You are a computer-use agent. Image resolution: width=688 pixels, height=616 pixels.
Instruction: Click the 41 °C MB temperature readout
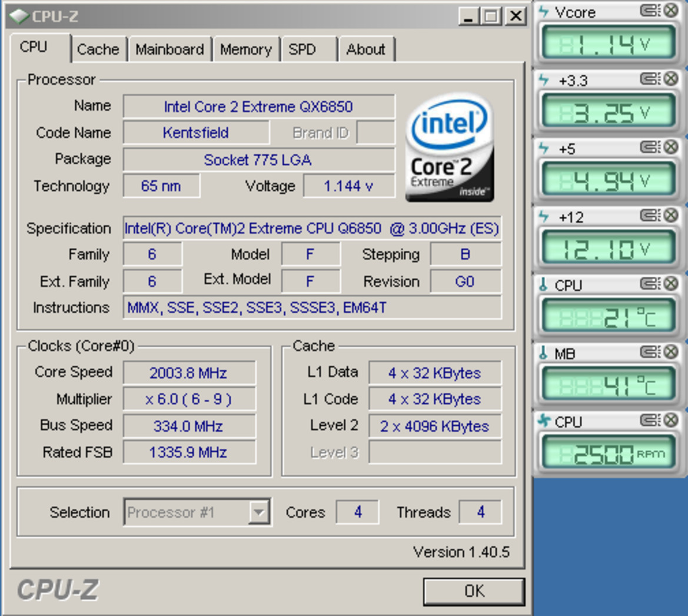point(609,384)
